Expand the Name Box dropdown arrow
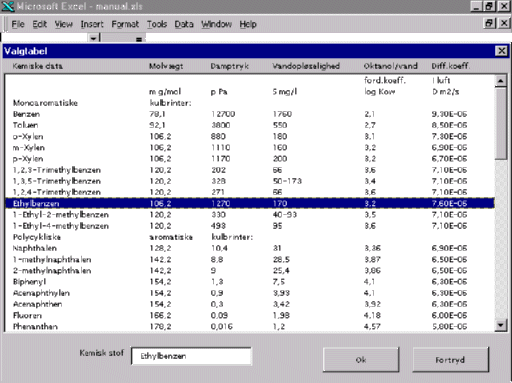 pos(93,38)
